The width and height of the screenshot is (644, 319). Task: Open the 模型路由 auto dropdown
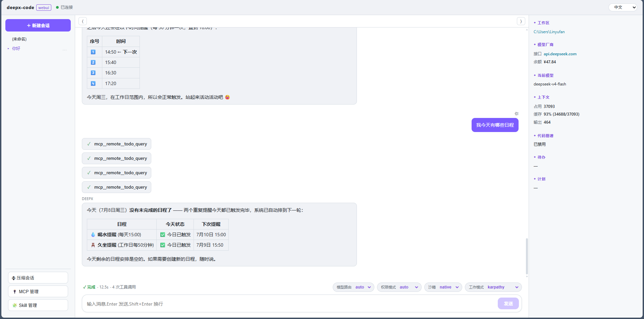tap(354, 287)
